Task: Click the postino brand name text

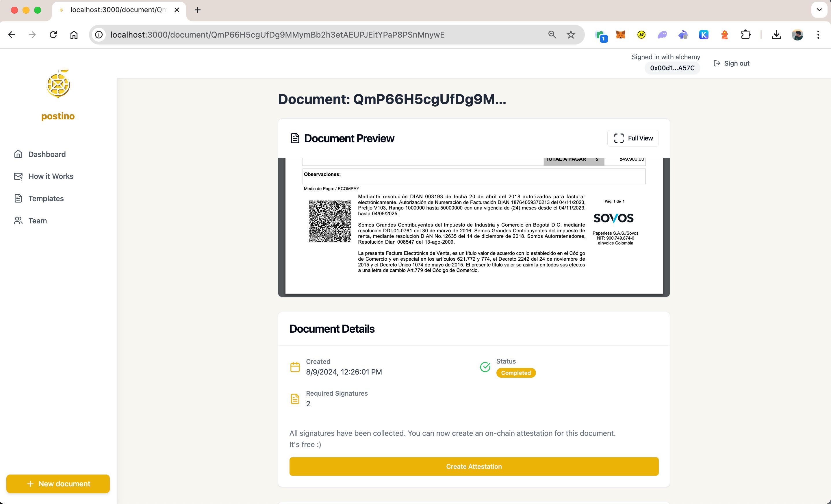Action: point(58,116)
